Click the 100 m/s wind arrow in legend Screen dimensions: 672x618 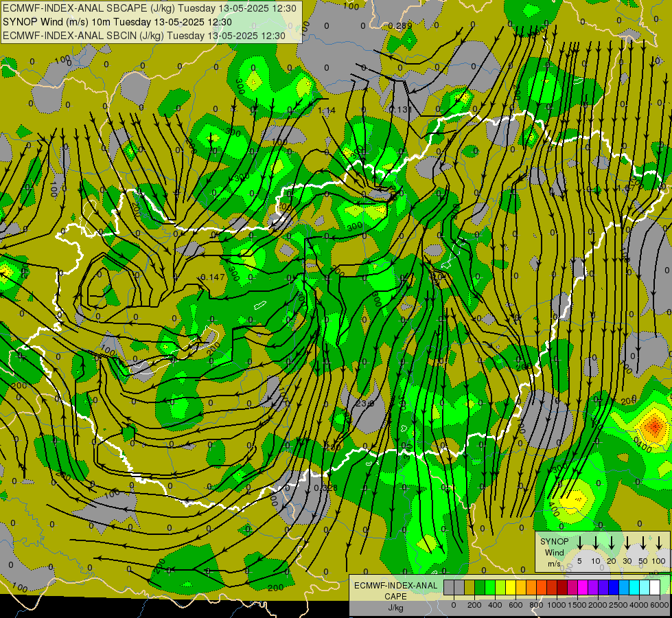coord(659,542)
